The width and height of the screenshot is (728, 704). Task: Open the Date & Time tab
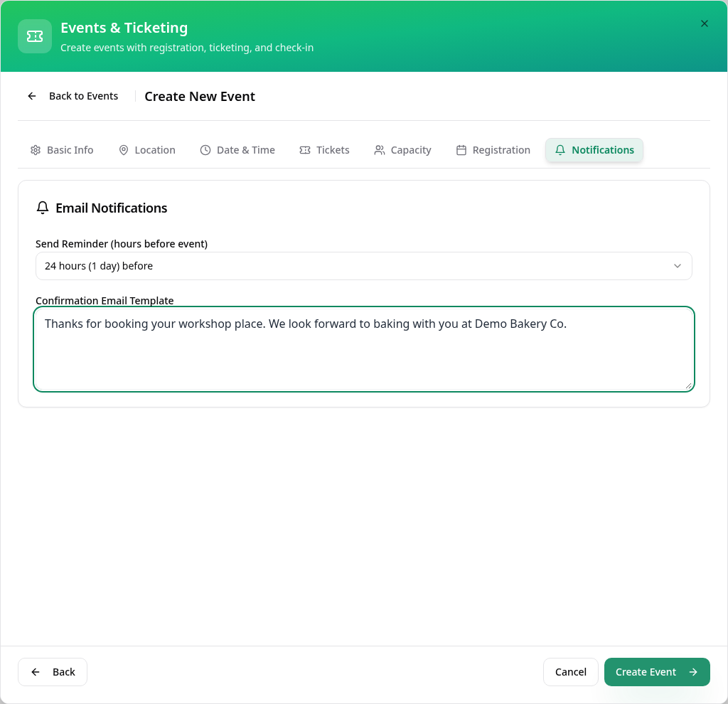(237, 150)
